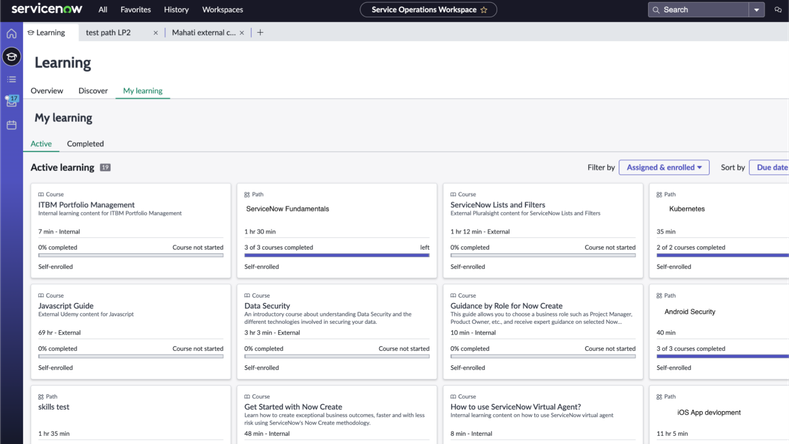Open the Favorites menu

pos(135,10)
